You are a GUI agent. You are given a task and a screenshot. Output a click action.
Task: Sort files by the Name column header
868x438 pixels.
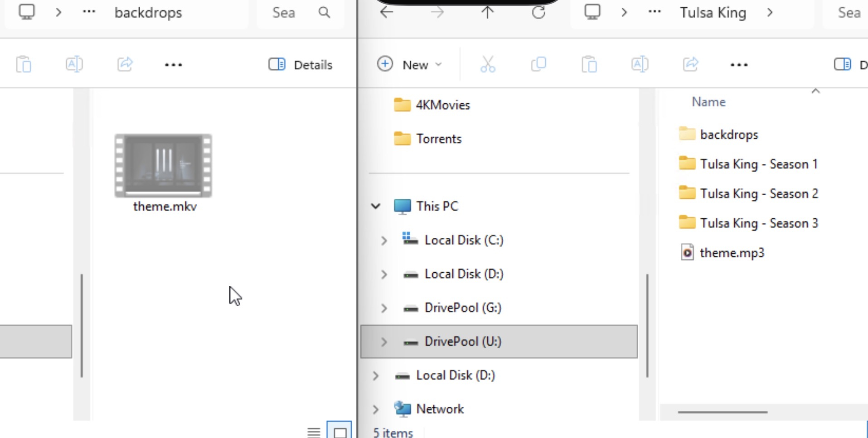tap(708, 102)
